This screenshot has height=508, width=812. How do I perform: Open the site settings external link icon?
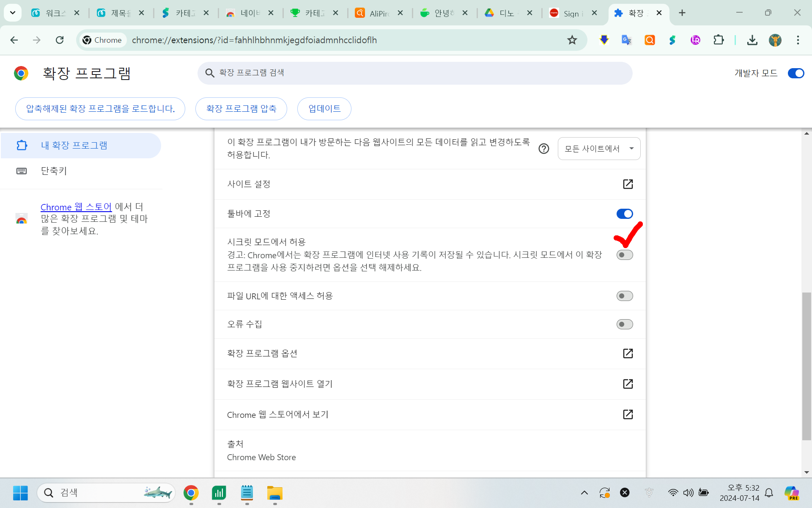(628, 184)
